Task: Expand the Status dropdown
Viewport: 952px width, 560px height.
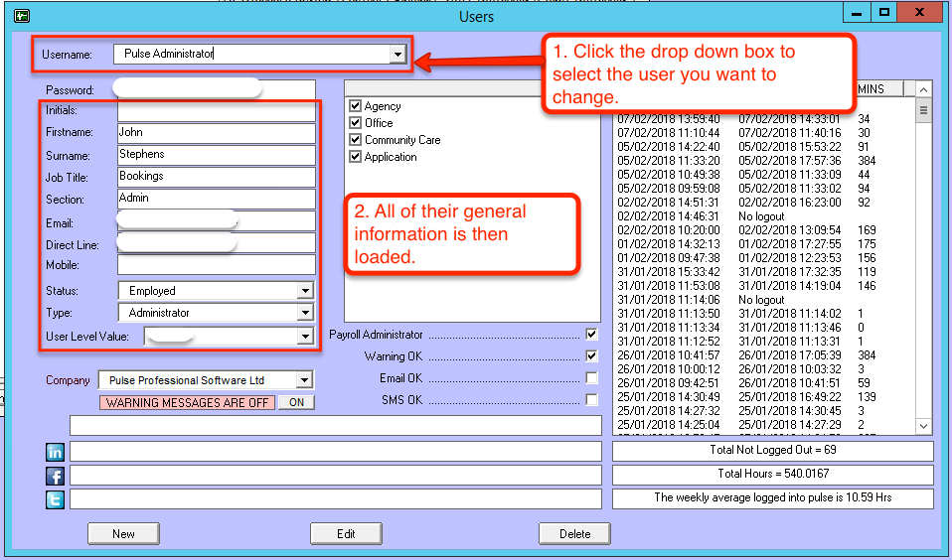Action: coord(305,291)
